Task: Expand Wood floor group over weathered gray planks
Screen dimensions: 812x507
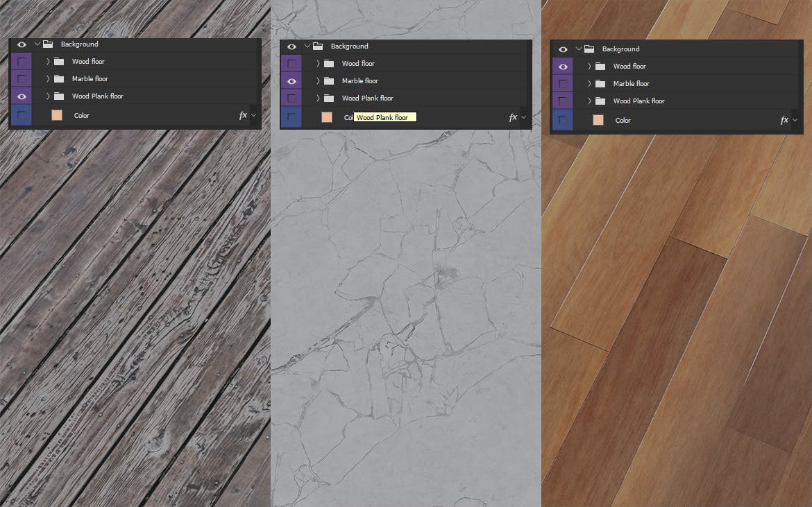Action: click(48, 61)
